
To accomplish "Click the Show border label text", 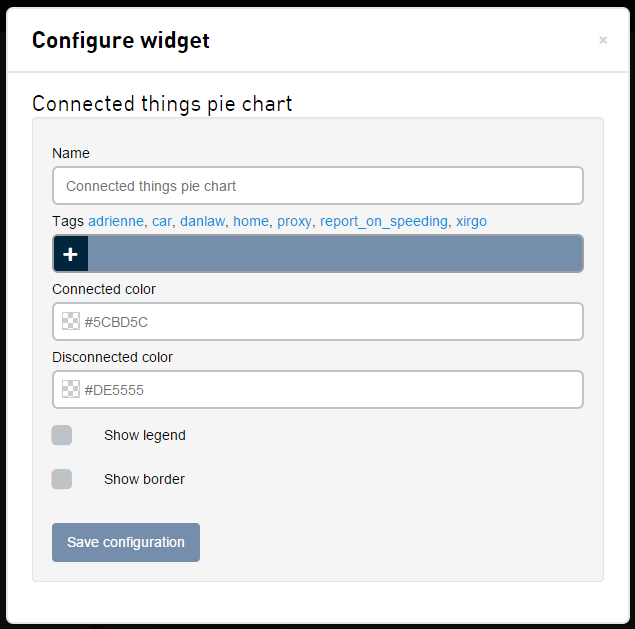I will (144, 479).
